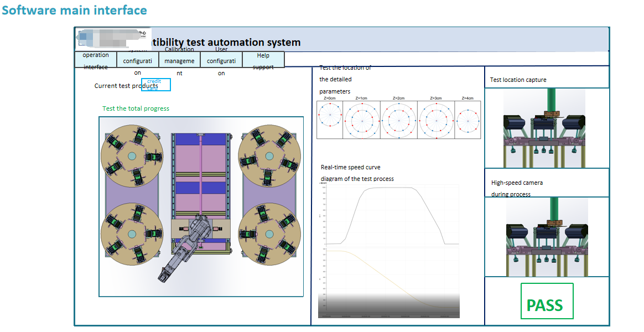Switch to the system configuration tab
644x332 pixels.
[138, 60]
